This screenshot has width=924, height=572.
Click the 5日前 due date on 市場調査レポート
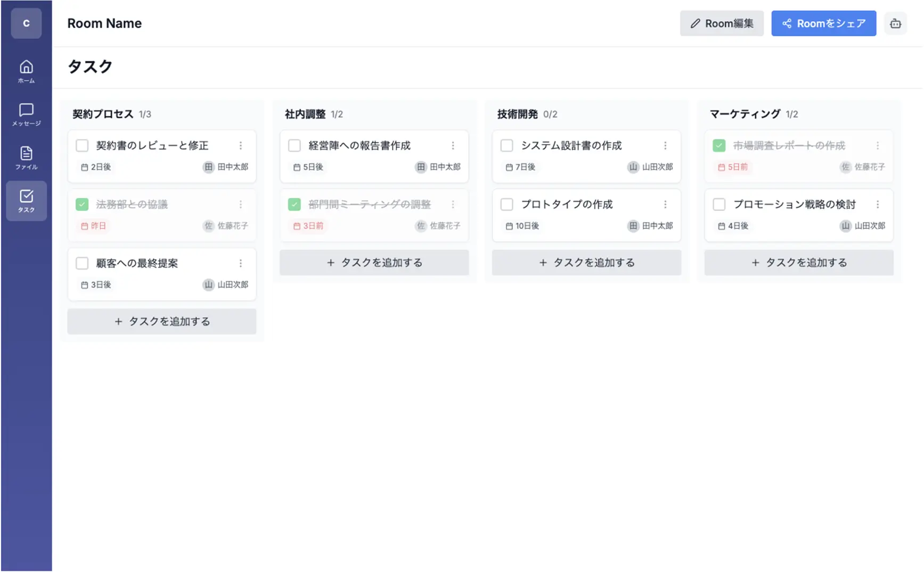733,167
